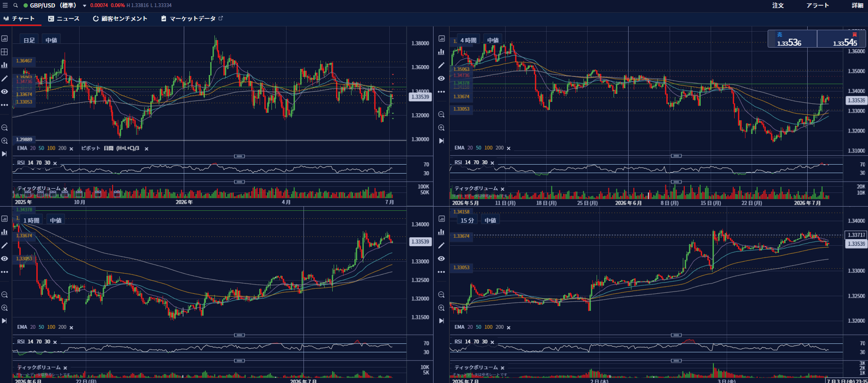Open the 15分 timeframe selector
Screen dimensions: 868x383
pyautogui.click(x=467, y=220)
